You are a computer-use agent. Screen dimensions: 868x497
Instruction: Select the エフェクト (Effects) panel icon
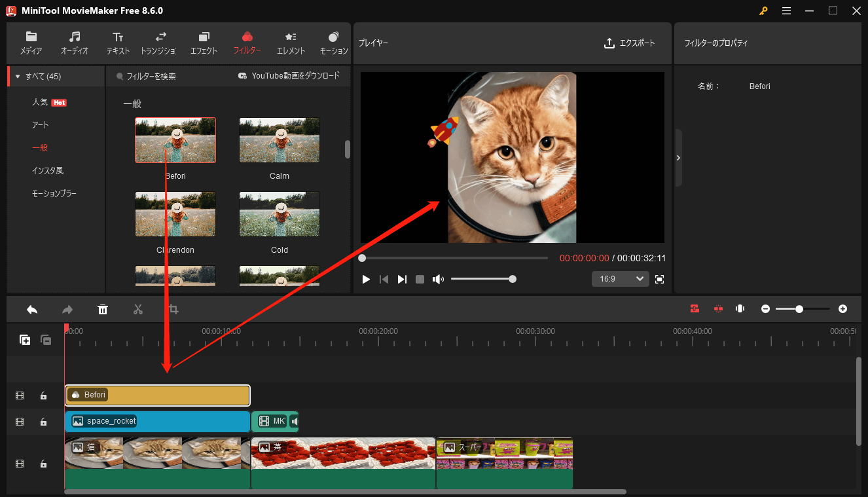[204, 43]
